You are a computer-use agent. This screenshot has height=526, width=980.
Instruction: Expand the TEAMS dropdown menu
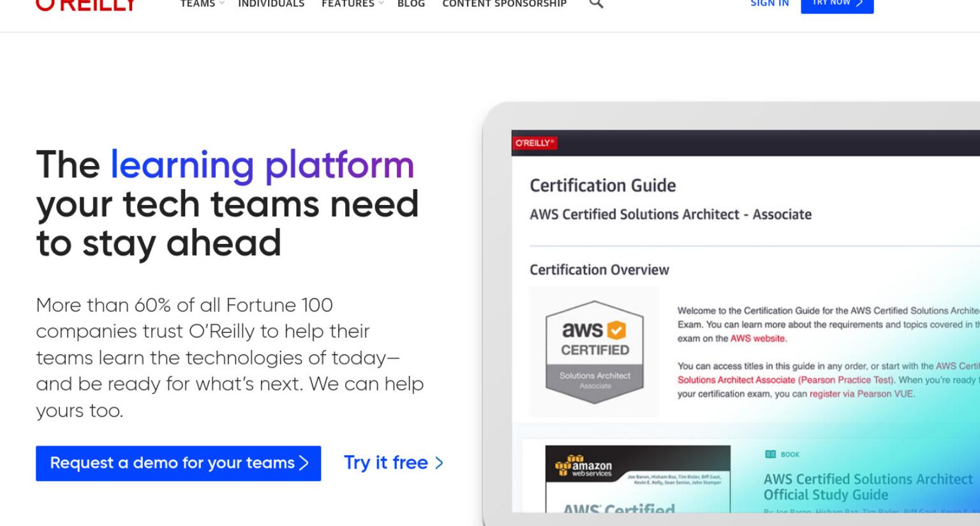point(202,4)
